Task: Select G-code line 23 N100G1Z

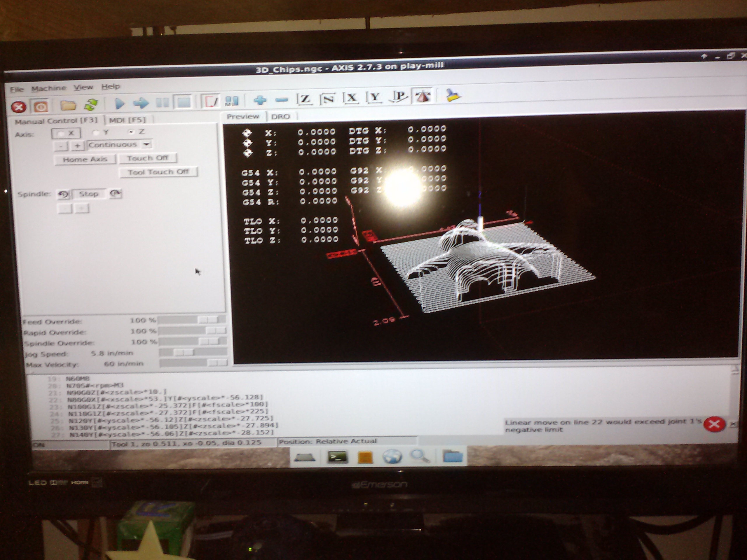Action: click(x=168, y=405)
